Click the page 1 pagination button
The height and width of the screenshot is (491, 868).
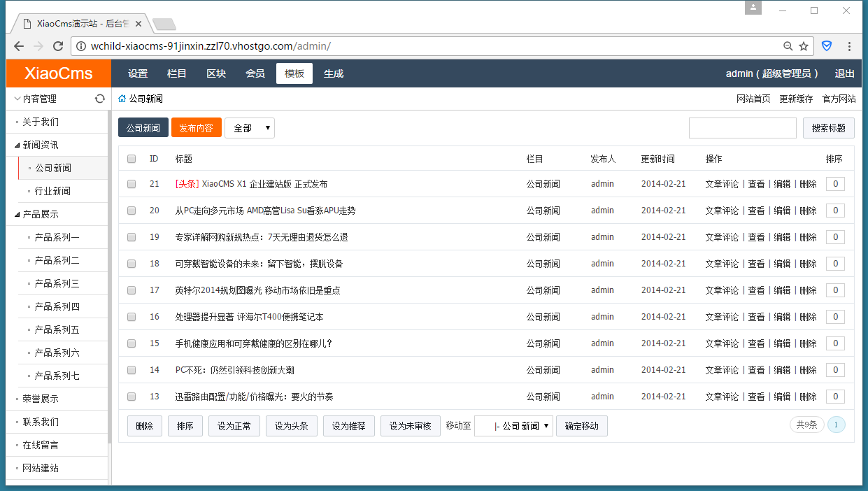pyautogui.click(x=837, y=425)
